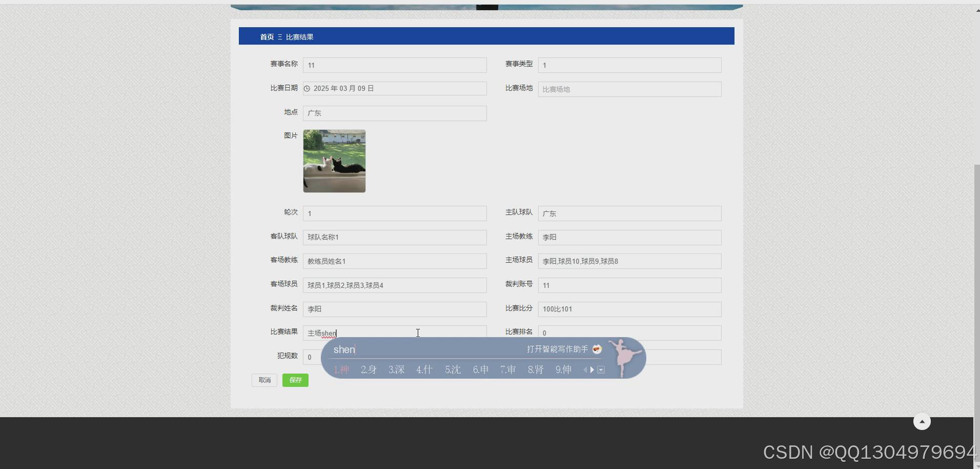Click the 主场球员 input field
This screenshot has height=469, width=980.
point(629,261)
